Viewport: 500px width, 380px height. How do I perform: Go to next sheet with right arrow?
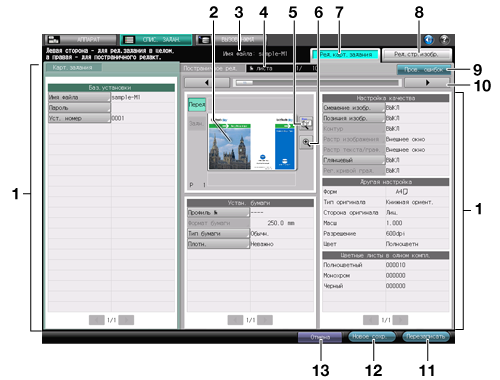(x=427, y=82)
